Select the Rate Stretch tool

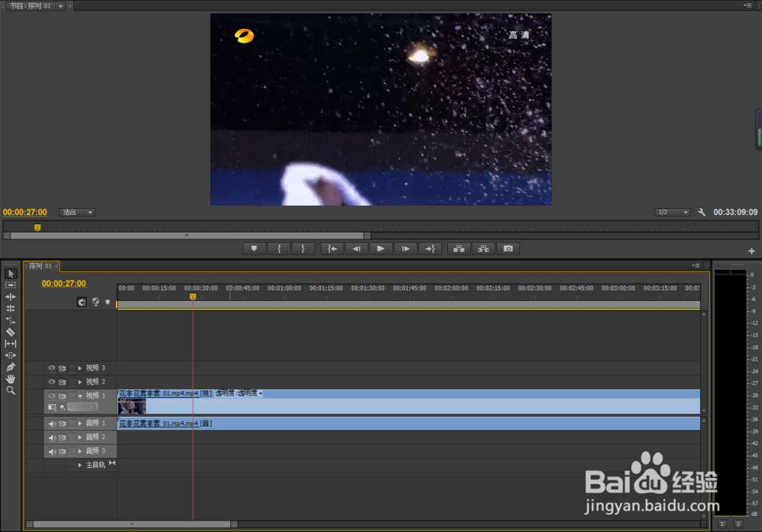(x=11, y=320)
